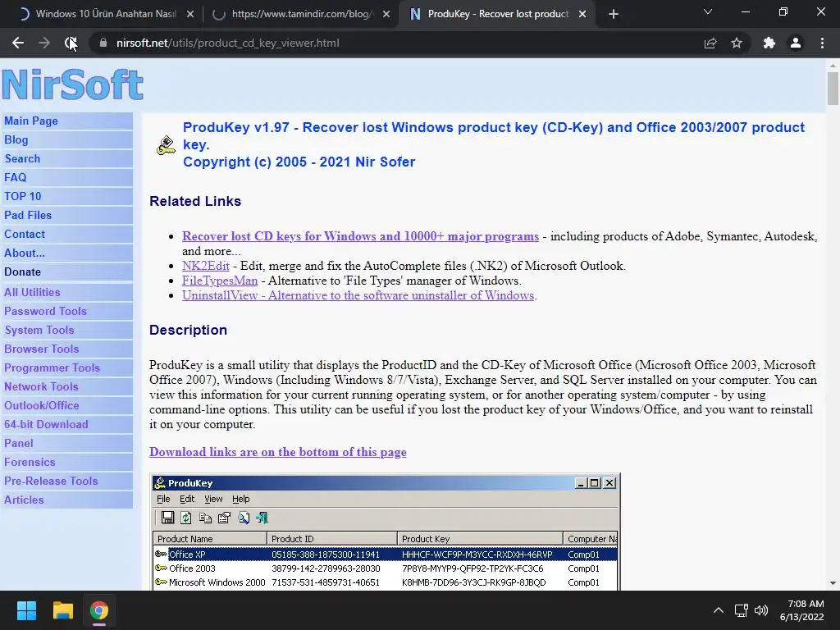
Task: Click the NirSoft logo
Action: pyautogui.click(x=73, y=84)
